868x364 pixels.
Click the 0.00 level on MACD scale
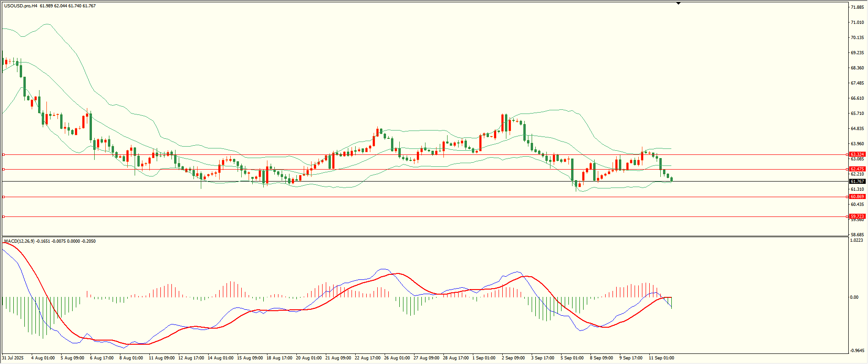pyautogui.click(x=854, y=297)
